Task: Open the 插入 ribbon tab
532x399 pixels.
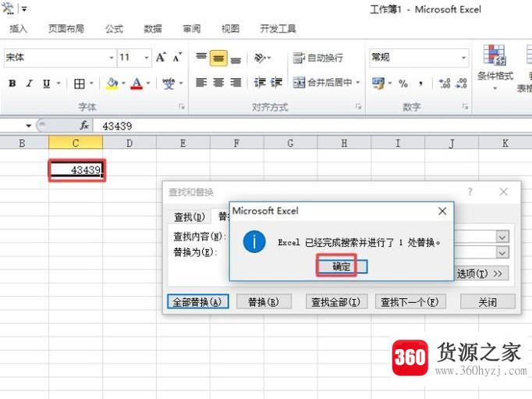Action: [x=18, y=29]
